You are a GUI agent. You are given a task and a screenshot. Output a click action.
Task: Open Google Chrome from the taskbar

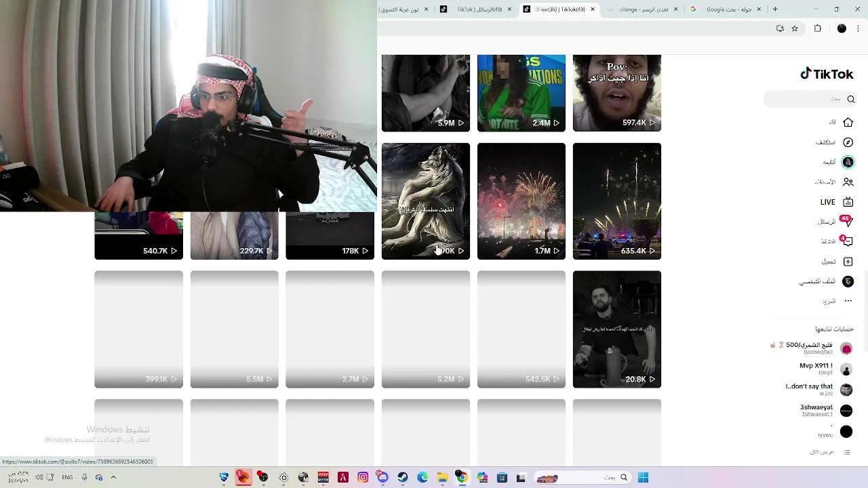(462, 478)
